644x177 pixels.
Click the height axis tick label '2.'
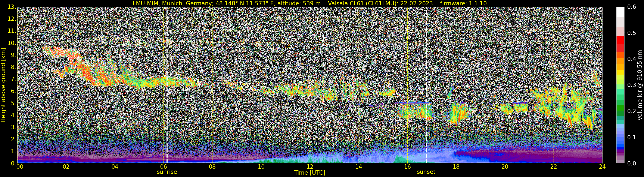tap(13, 139)
